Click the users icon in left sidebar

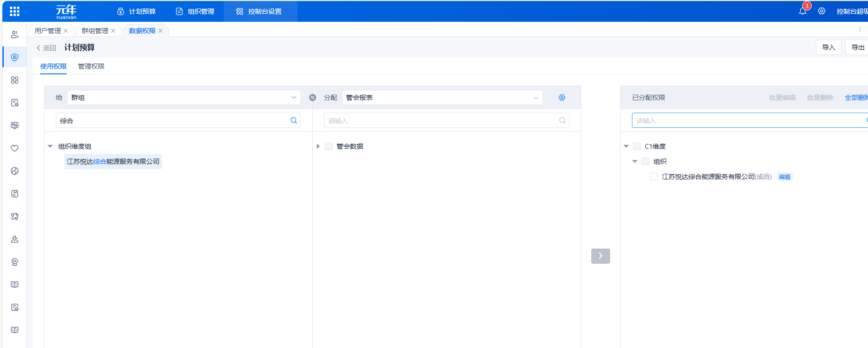point(15,35)
